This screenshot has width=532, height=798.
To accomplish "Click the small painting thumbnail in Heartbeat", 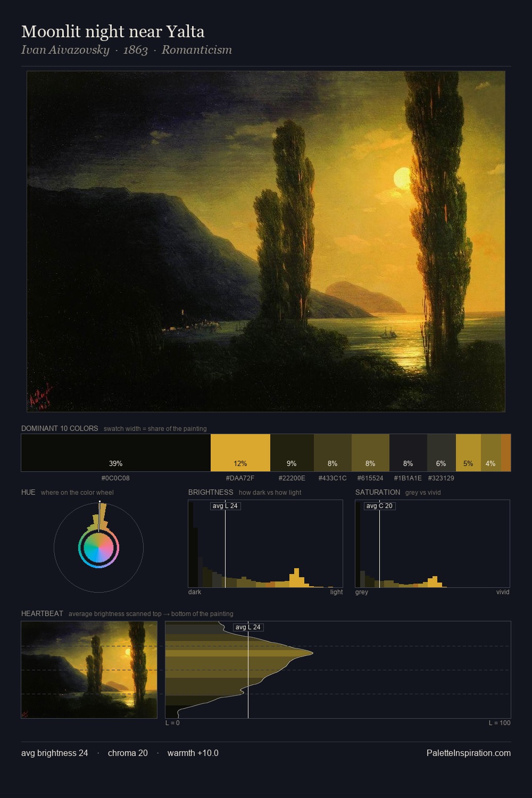I will 89,670.
